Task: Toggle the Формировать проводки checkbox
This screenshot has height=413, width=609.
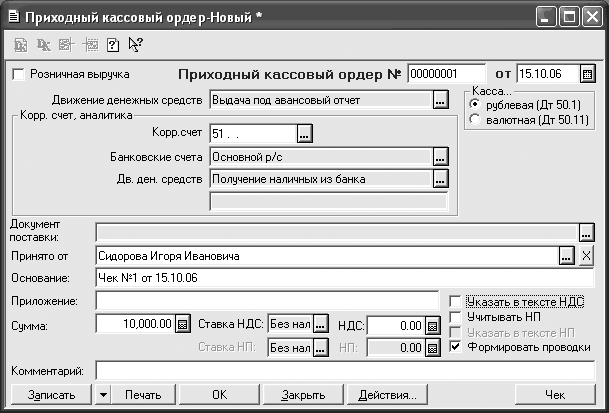Action: (x=457, y=347)
